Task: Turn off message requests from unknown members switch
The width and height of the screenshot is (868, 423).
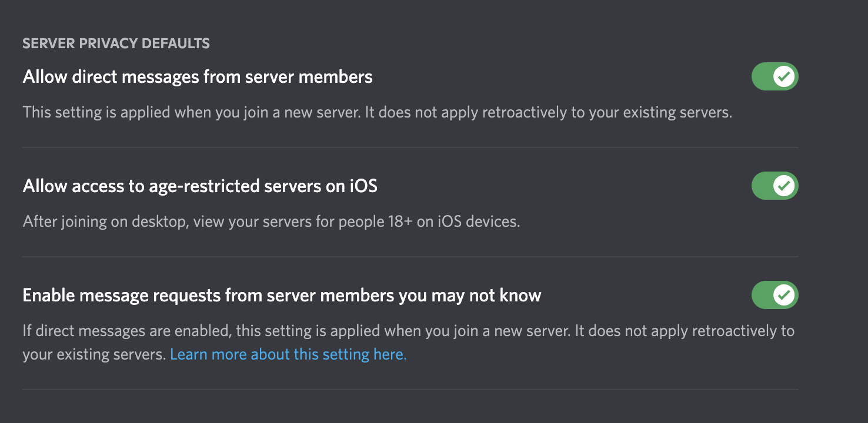Action: pos(774,295)
